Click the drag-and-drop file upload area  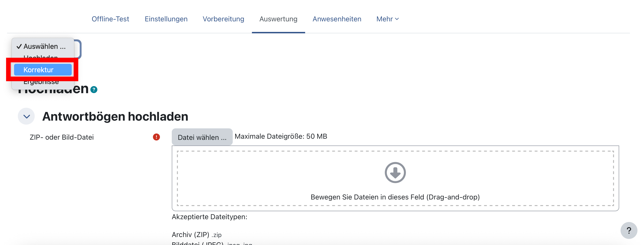[395, 178]
